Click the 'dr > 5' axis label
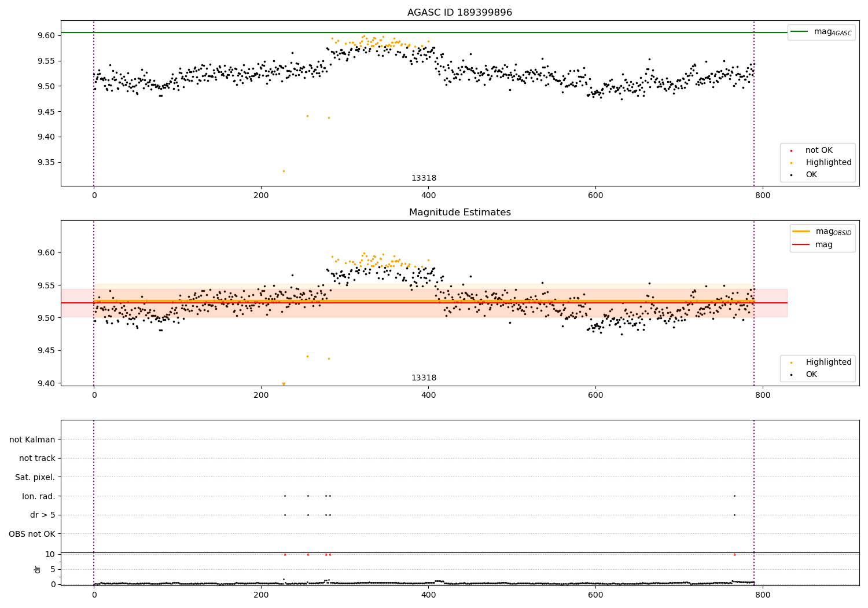 point(43,515)
